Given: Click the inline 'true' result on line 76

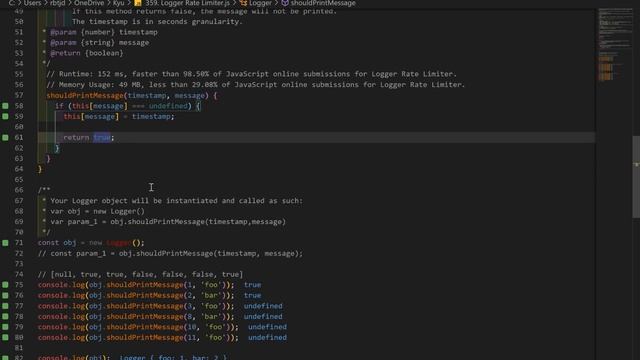Looking at the screenshot, I should pos(253,296).
